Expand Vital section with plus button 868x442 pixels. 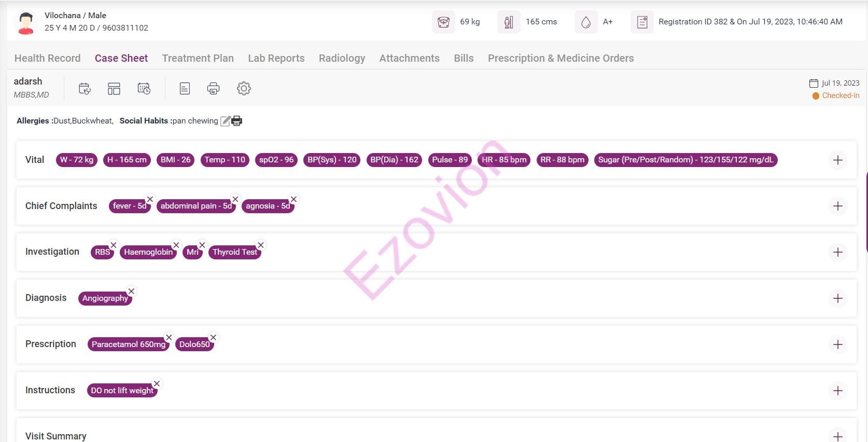pos(837,160)
